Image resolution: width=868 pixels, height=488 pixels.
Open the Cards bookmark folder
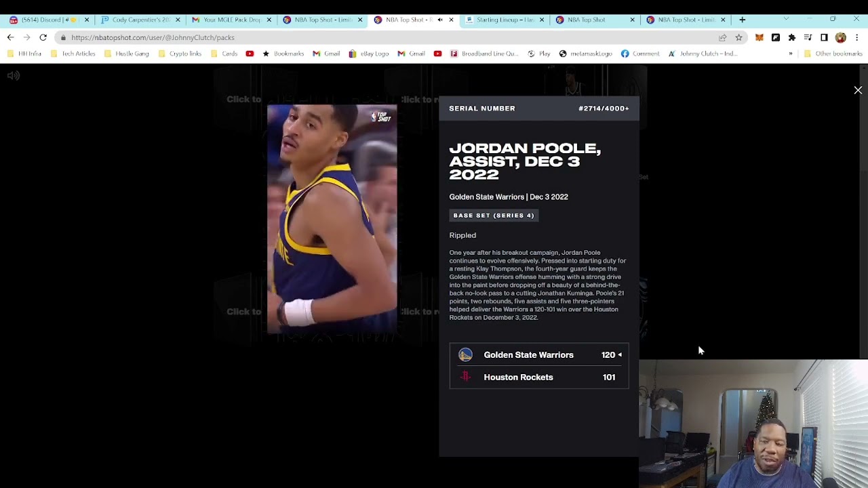(224, 54)
